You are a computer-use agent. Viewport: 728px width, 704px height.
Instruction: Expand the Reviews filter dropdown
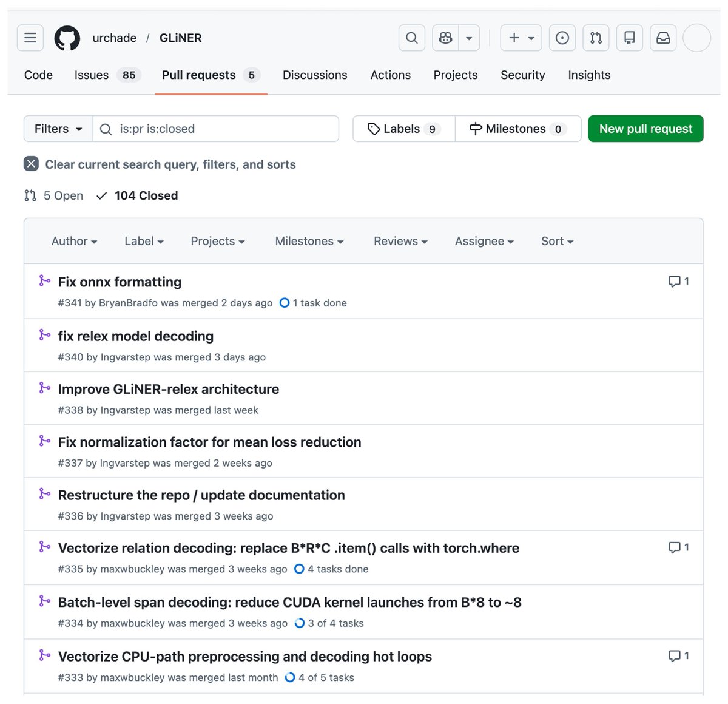400,241
